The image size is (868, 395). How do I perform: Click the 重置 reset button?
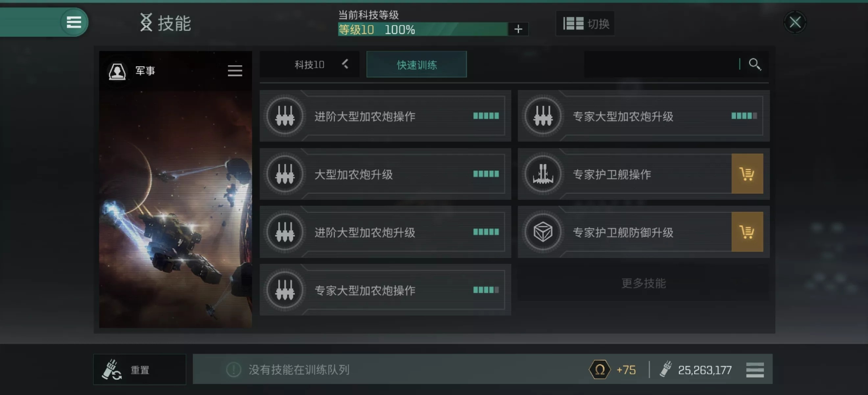pos(139,370)
